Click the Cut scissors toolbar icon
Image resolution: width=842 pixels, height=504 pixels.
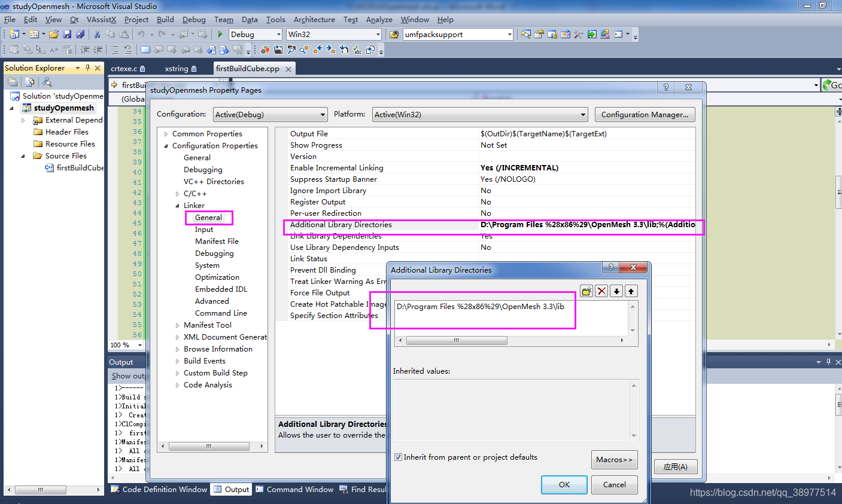click(x=96, y=34)
